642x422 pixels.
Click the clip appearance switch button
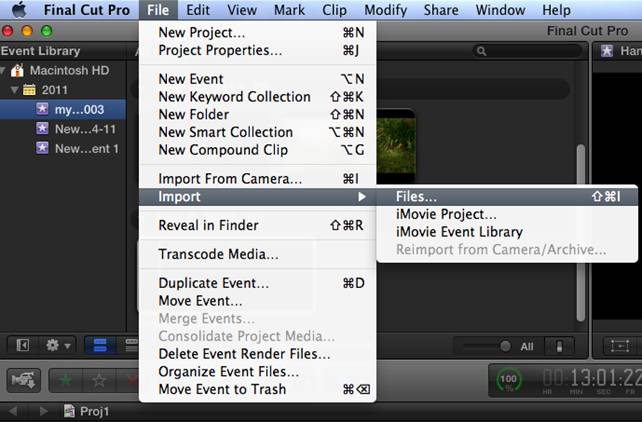coord(559,346)
